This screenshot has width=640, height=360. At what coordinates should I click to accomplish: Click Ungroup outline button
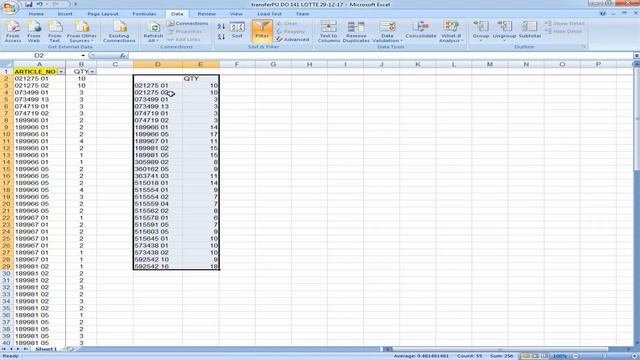pyautogui.click(x=504, y=31)
